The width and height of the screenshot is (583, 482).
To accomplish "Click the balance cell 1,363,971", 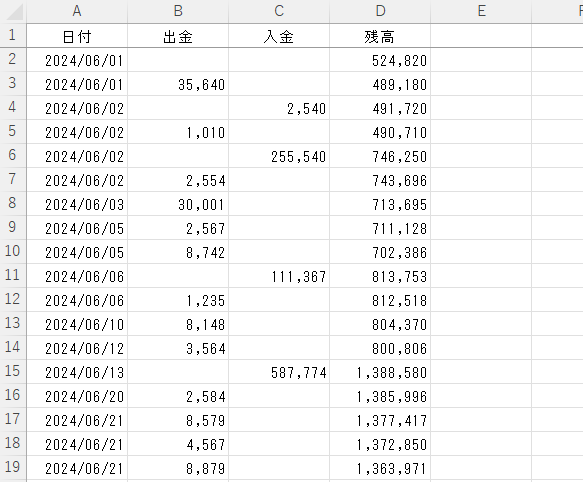I will point(380,468).
